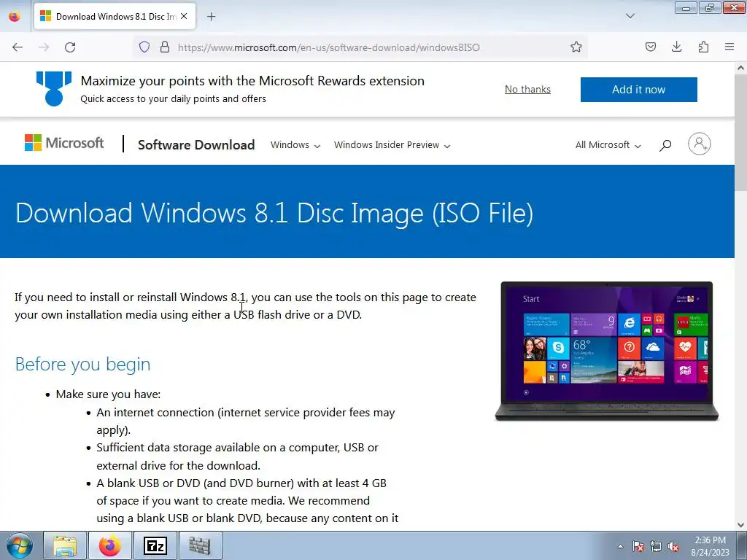Open the Software Download link
The width and height of the screenshot is (747, 560).
[196, 145]
